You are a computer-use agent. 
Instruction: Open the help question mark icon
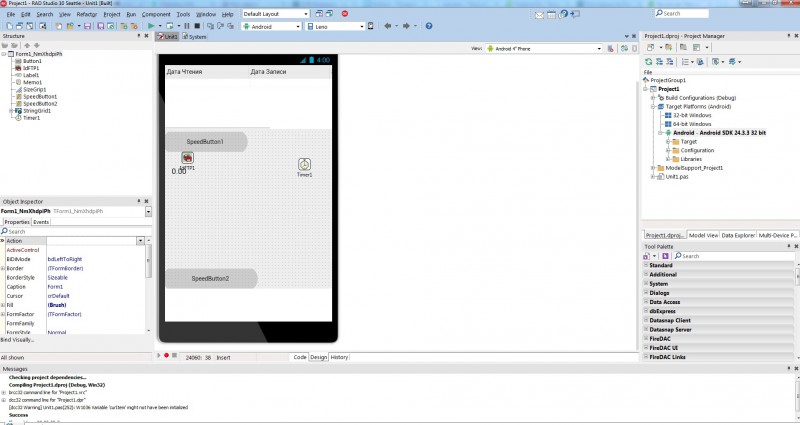[429, 26]
